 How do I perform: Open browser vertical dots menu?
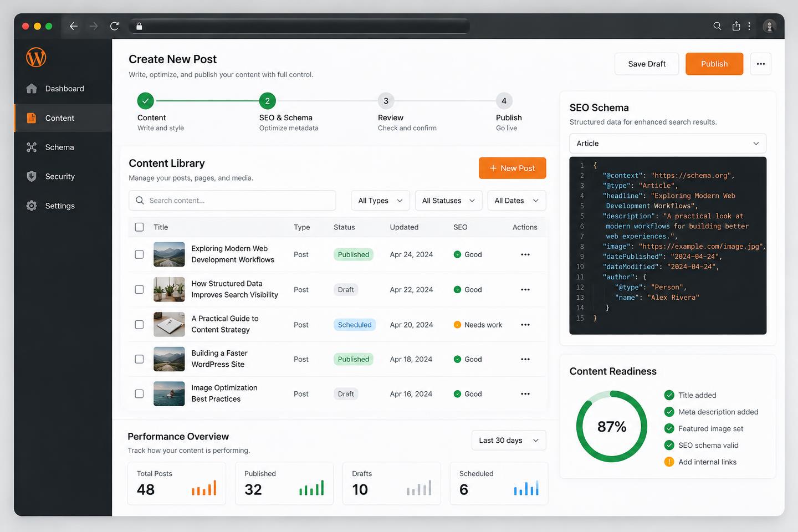[x=749, y=26]
